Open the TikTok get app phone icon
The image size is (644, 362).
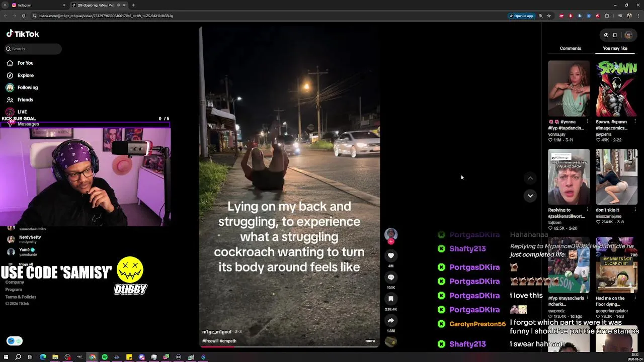point(615,35)
